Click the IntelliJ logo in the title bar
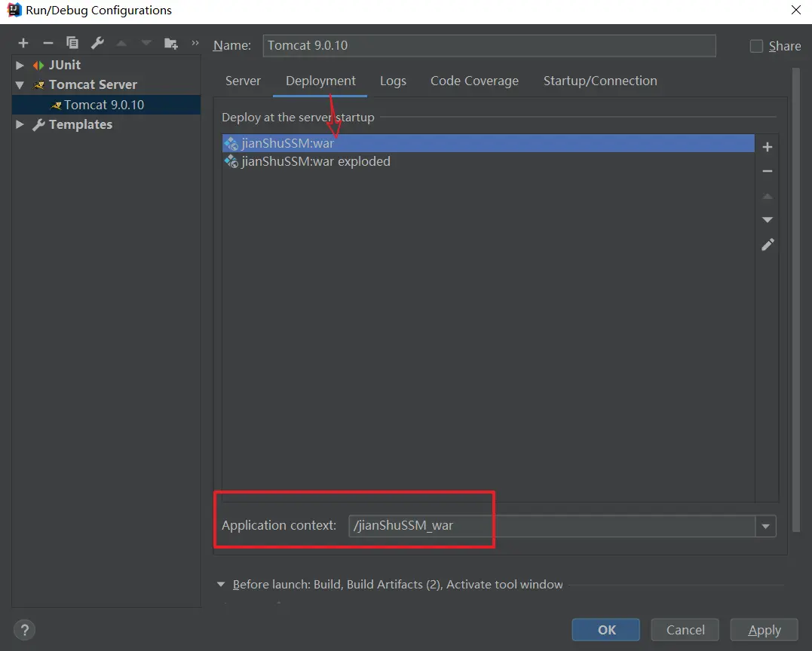812x651 pixels. click(14, 10)
